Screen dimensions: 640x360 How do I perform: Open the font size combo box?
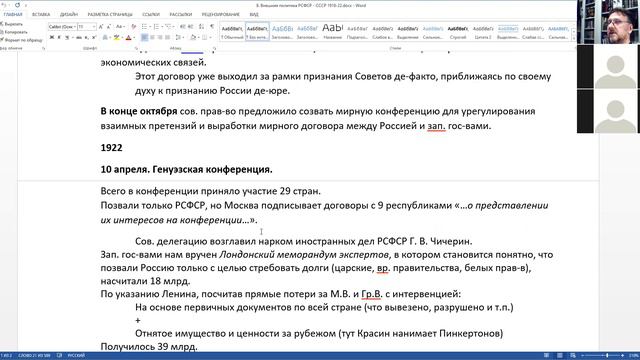click(87, 27)
